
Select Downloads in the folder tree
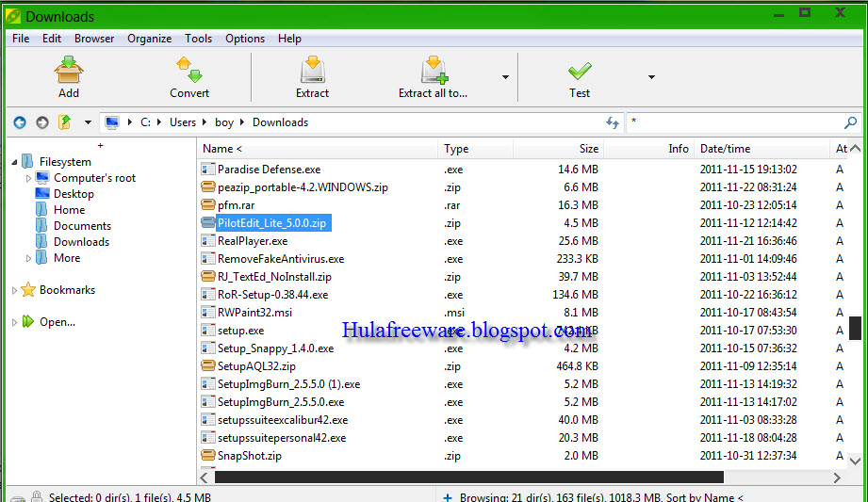81,242
